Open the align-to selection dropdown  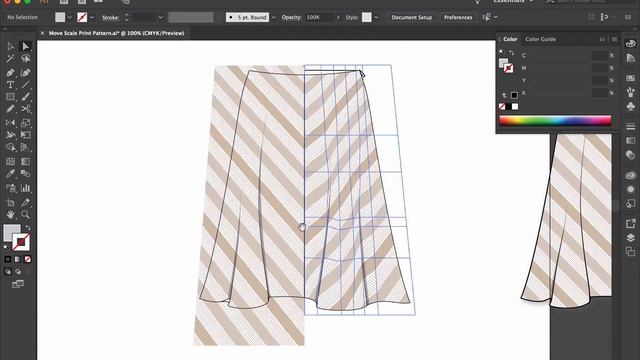pyautogui.click(x=496, y=17)
